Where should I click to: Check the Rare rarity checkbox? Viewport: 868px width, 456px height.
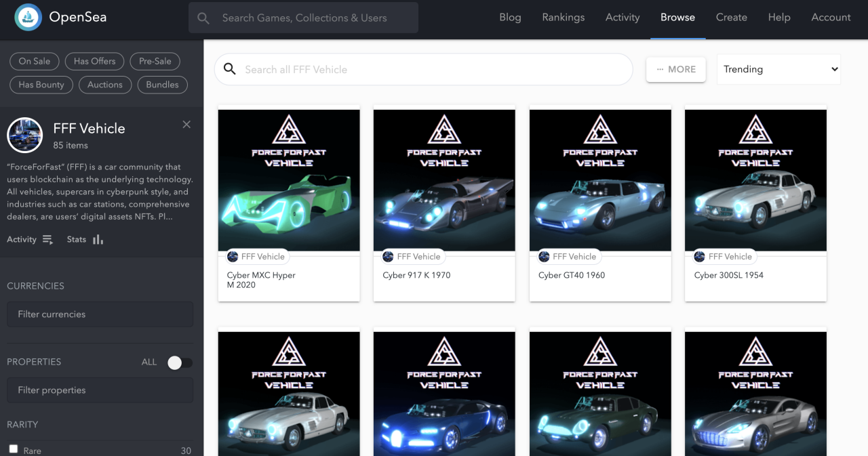coord(14,449)
